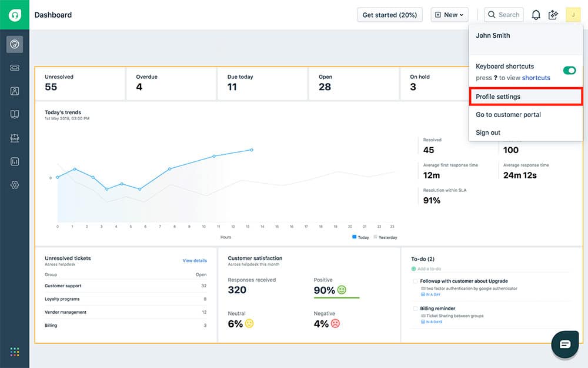This screenshot has width=588, height=368.
Task: Click the notifications bell icon
Action: tap(536, 15)
